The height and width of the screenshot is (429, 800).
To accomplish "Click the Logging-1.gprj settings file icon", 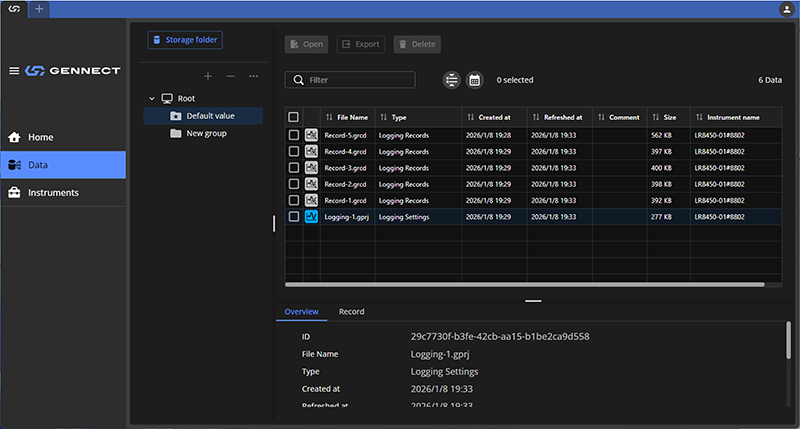I will (311, 217).
